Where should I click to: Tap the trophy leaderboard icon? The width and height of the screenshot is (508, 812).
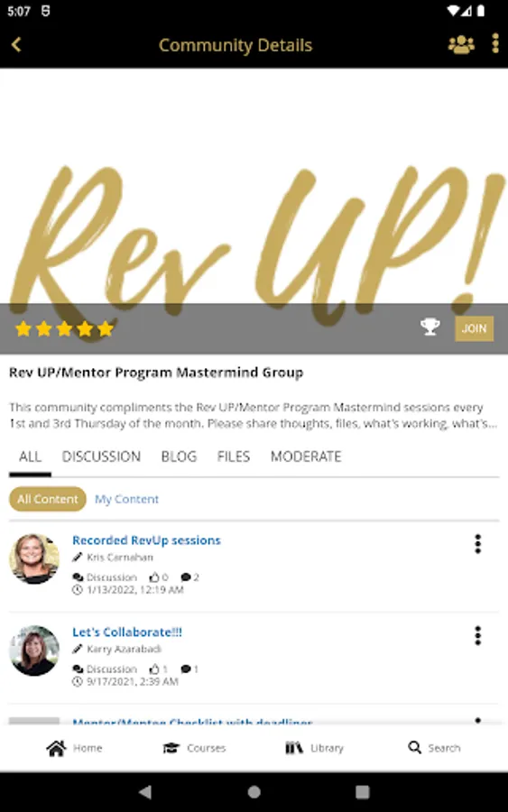tap(429, 328)
